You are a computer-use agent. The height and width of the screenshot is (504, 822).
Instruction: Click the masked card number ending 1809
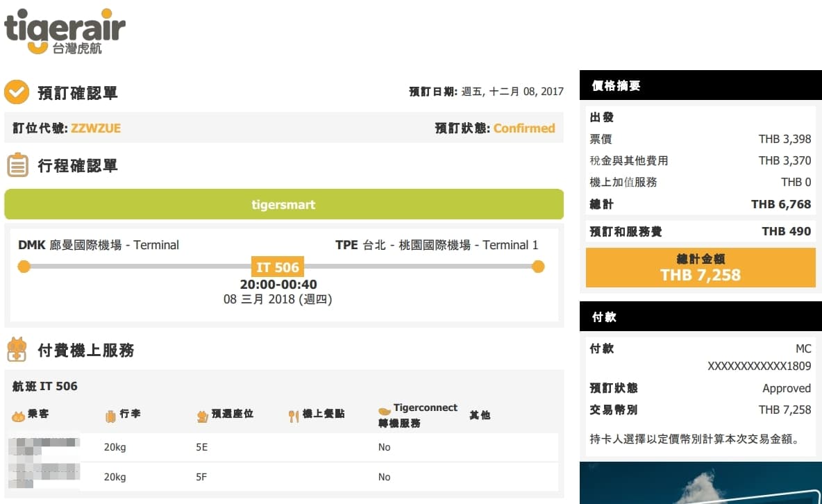point(759,366)
